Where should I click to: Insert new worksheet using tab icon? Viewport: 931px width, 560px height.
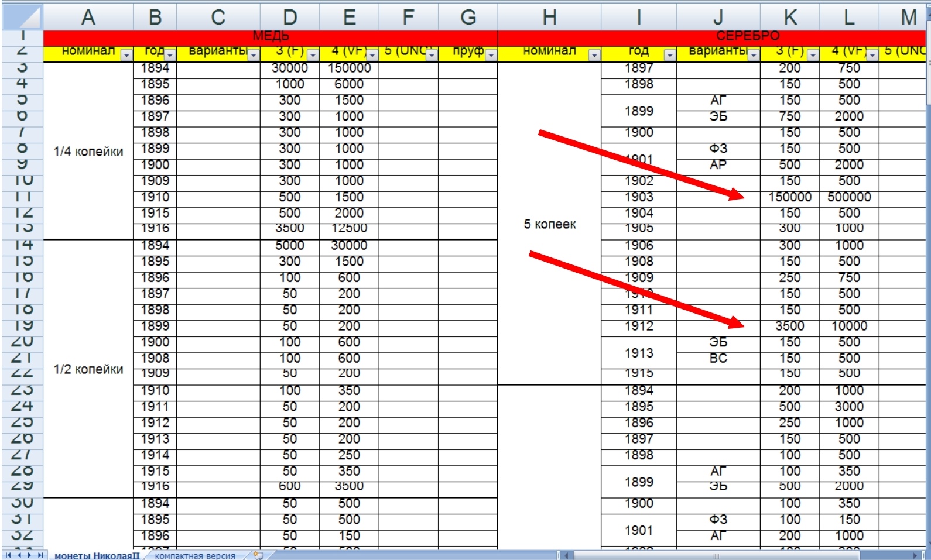click(258, 555)
